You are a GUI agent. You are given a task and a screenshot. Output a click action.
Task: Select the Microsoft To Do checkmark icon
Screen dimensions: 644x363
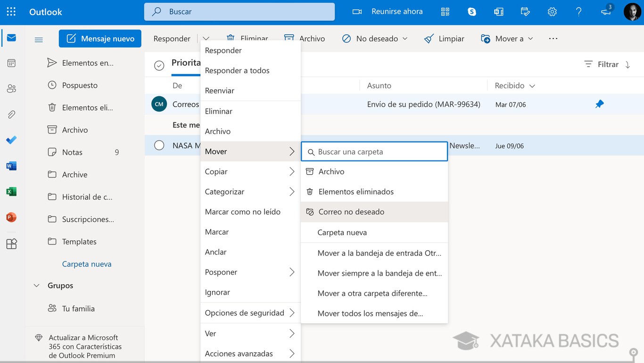click(x=11, y=140)
